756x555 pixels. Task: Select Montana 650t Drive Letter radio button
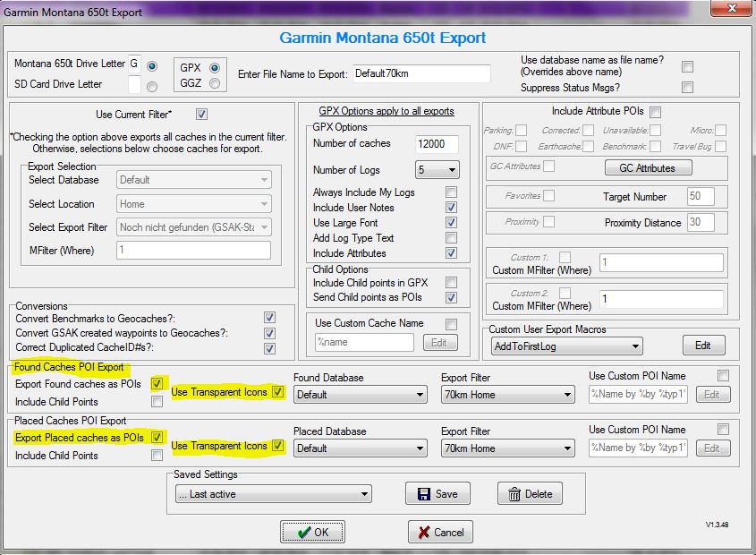click(x=152, y=66)
